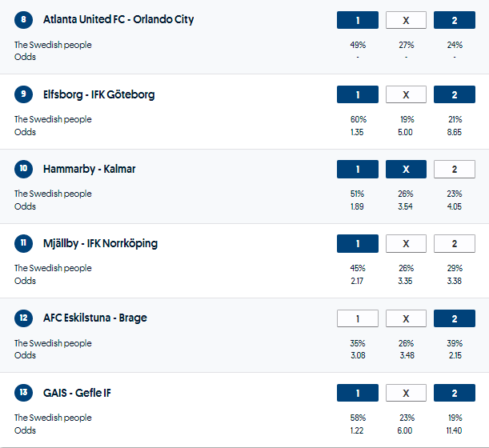Image resolution: width=489 pixels, height=448 pixels.
Task: Select X for Elfsborg - IFK Göteborg
Action: click(x=406, y=94)
